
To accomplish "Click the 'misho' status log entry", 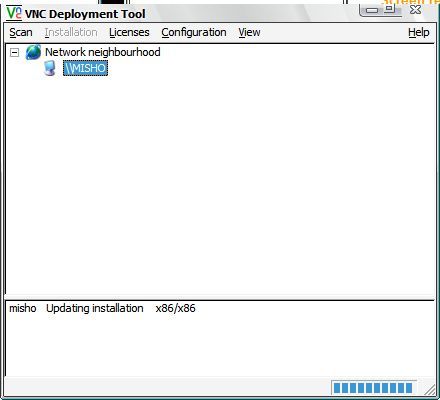I will click(23, 308).
